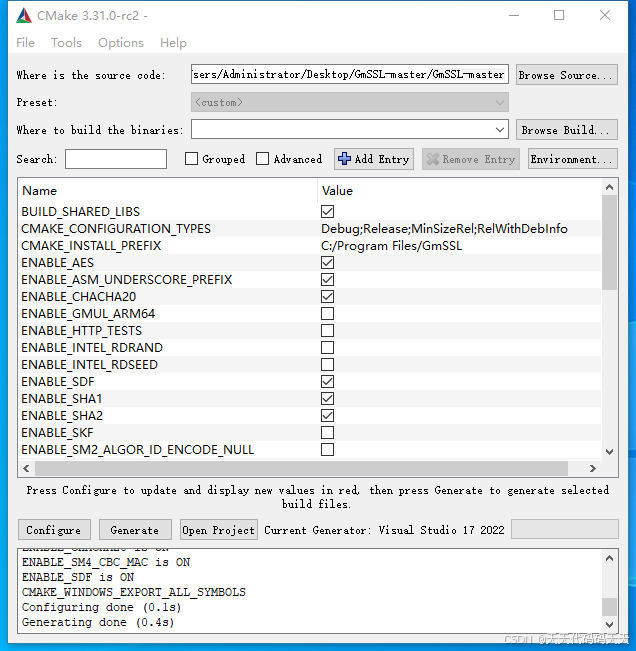
Task: Click Browse Build button
Action: tap(567, 130)
